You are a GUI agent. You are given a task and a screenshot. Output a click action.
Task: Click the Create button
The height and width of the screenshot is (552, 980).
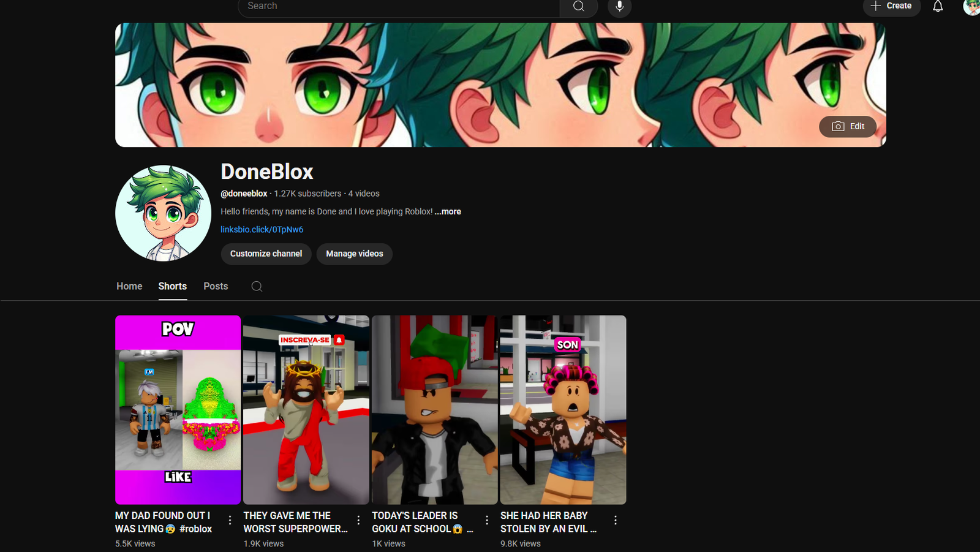[x=892, y=6]
